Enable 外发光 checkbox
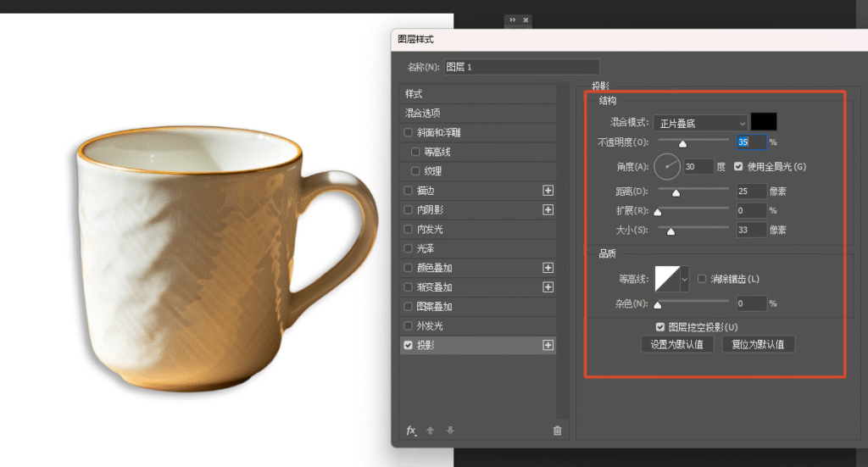 tap(408, 326)
